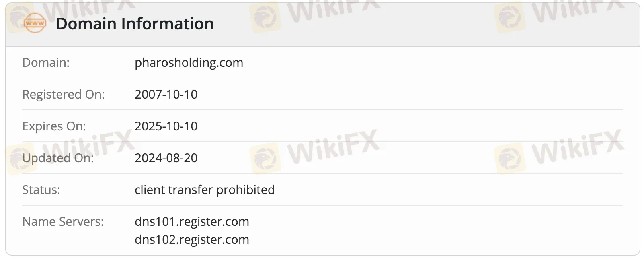The height and width of the screenshot is (260, 644).
Task: Click the Updated On: label
Action: (x=58, y=158)
